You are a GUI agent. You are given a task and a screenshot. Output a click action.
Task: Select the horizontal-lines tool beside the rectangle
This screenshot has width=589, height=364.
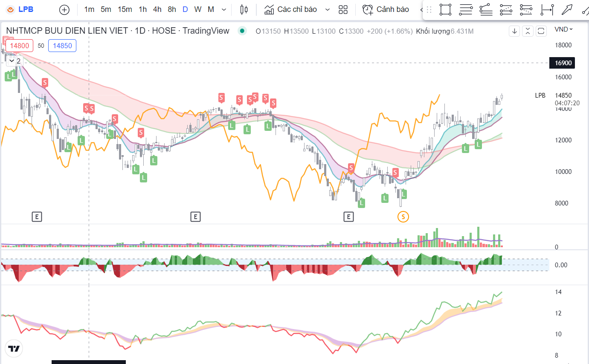[466, 9]
